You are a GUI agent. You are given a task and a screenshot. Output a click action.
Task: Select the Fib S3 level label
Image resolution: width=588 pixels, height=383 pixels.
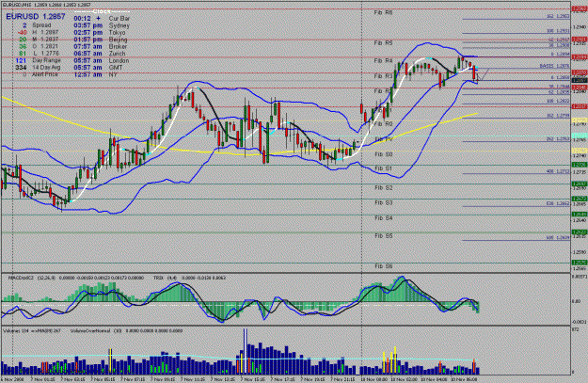coord(383,202)
